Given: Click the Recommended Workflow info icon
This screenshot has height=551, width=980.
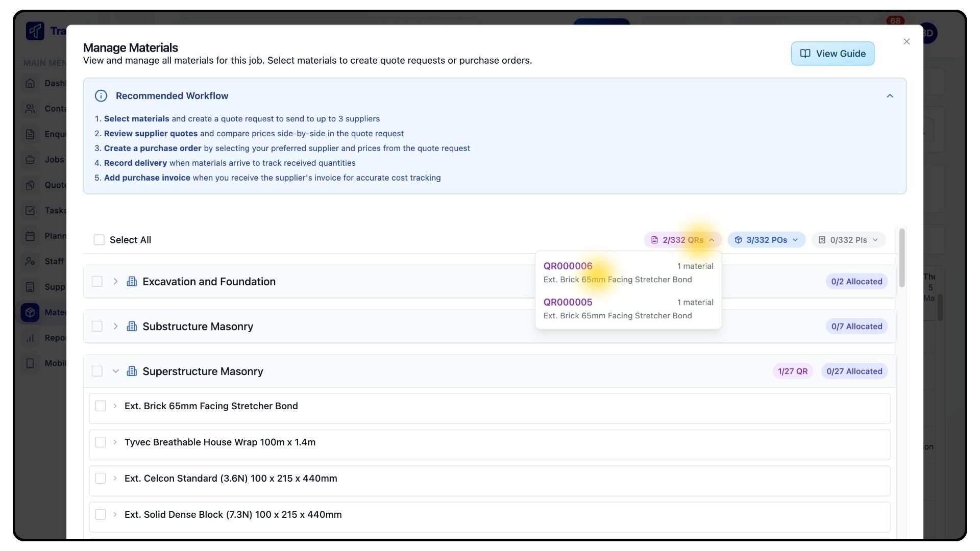Looking at the screenshot, I should point(101,96).
